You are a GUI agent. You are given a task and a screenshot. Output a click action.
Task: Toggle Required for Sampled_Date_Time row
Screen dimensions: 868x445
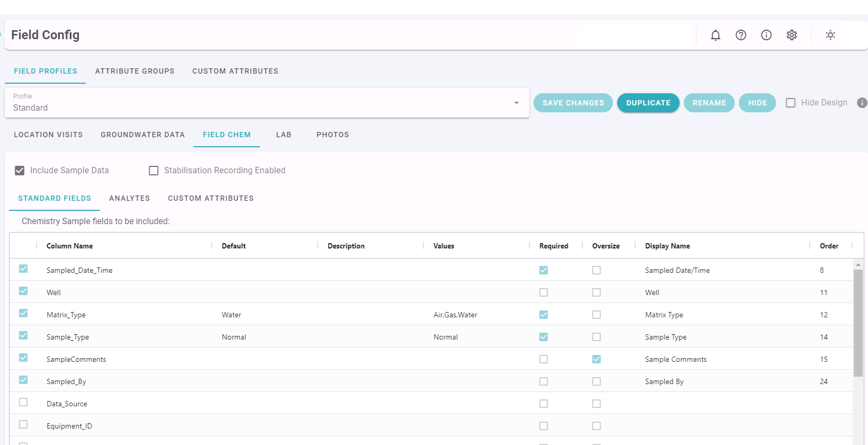tap(544, 270)
